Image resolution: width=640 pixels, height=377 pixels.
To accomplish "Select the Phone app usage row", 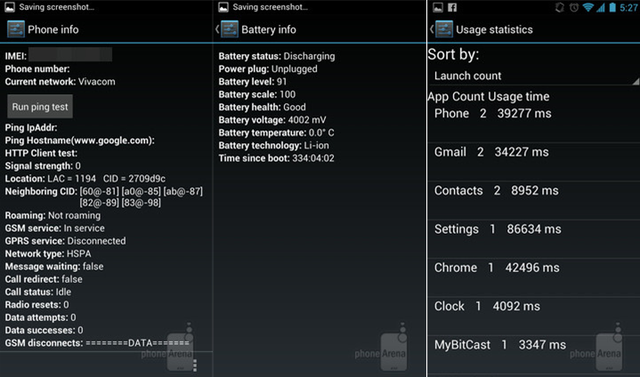I will click(x=534, y=123).
